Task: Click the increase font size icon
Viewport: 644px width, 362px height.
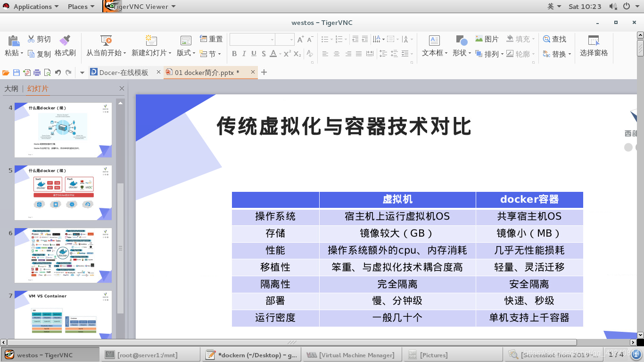Action: tap(300, 40)
